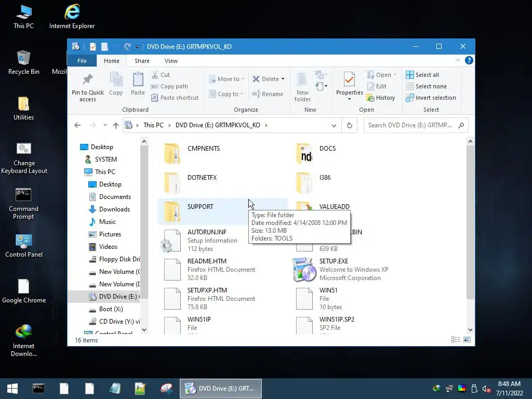Open the Delete options dropdown arrow
The height and width of the screenshot is (399, 532).
tap(283, 79)
